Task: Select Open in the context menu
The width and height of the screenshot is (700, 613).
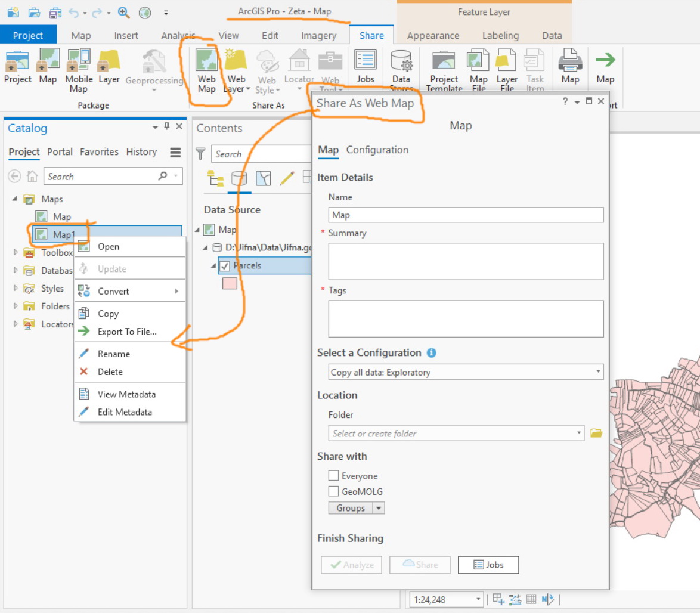Action: pyautogui.click(x=130, y=246)
